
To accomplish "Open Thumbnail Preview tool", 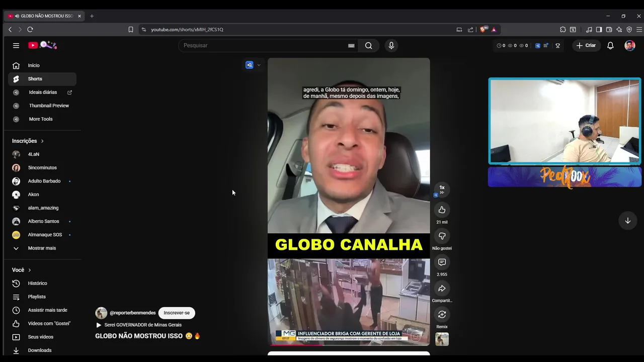I will point(42,106).
